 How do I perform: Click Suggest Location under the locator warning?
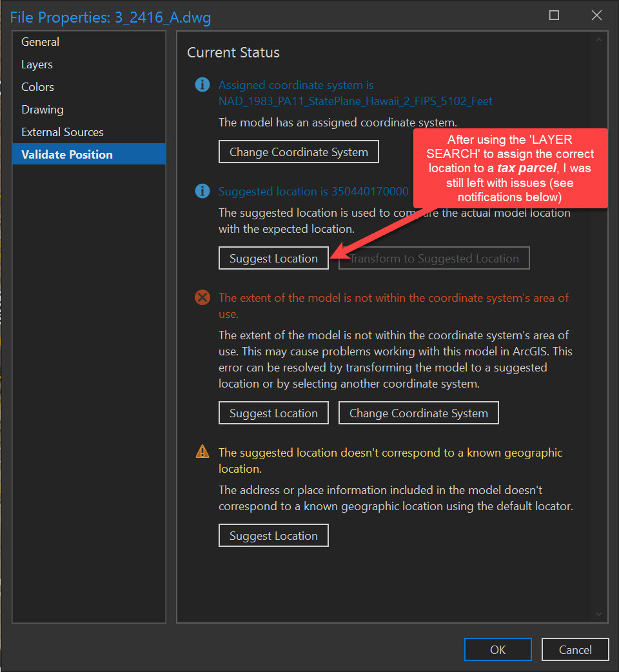pos(273,535)
